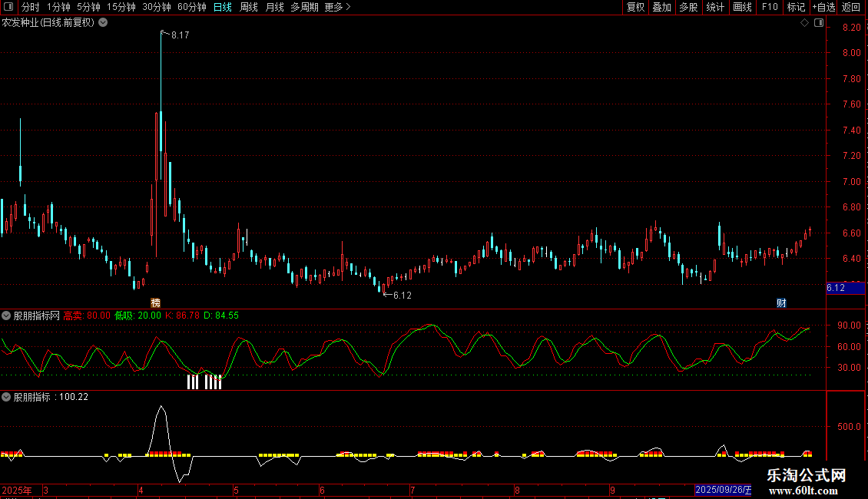
Task: Click the 500.0 lower axis label
Action: (x=849, y=427)
